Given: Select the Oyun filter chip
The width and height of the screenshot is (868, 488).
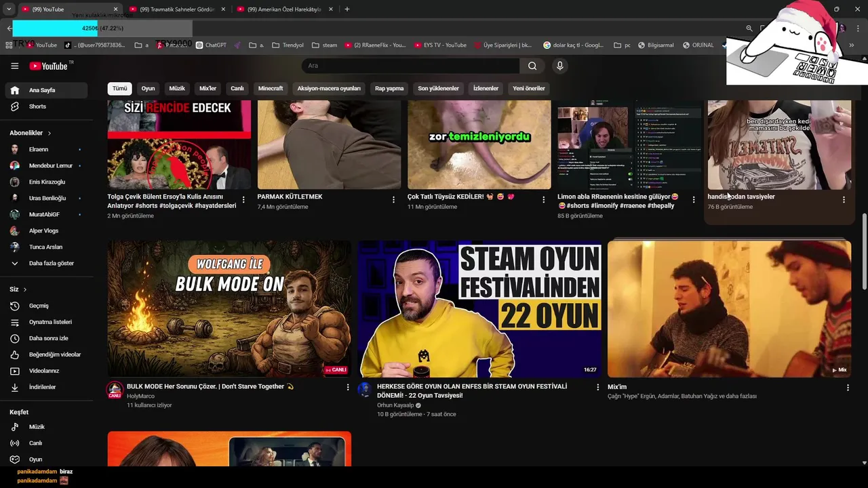Looking at the screenshot, I should (x=148, y=89).
